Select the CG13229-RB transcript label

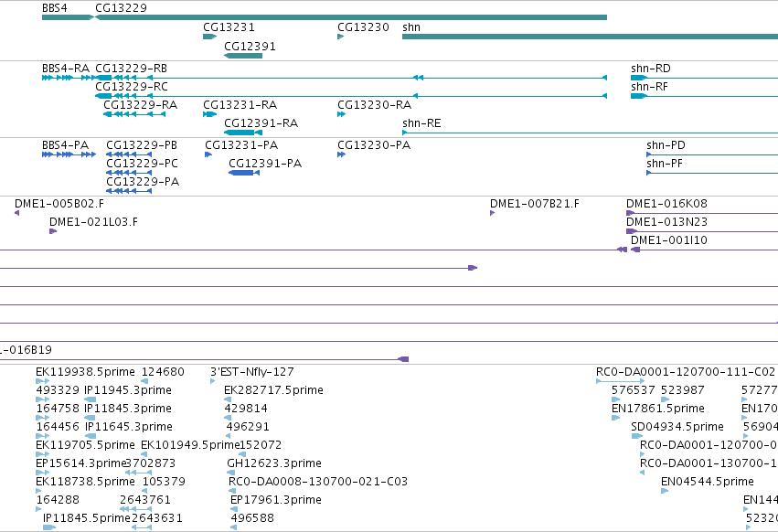131,69
